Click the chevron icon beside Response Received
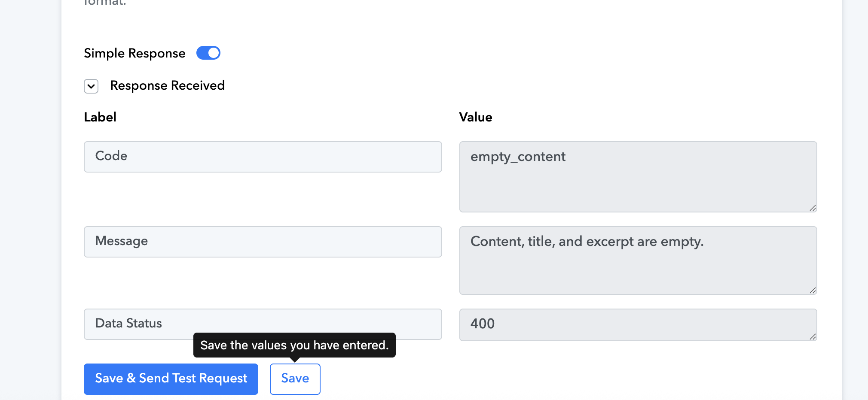 pyautogui.click(x=91, y=86)
